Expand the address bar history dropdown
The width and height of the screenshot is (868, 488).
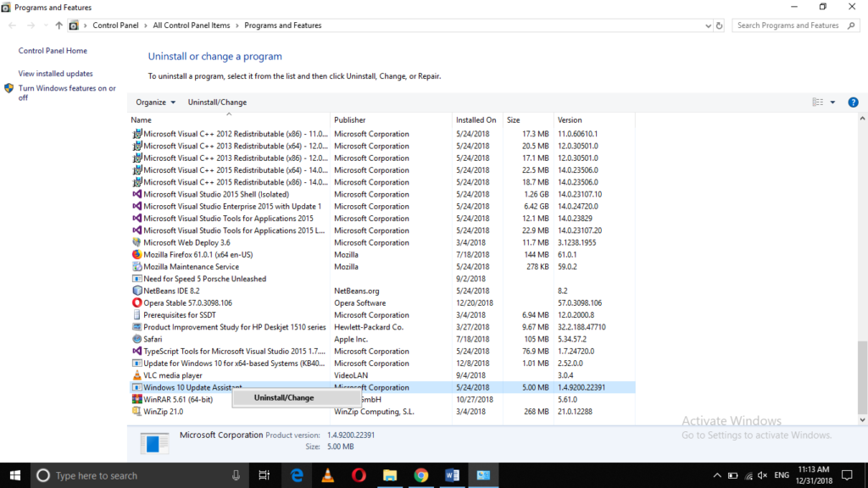[x=708, y=25]
